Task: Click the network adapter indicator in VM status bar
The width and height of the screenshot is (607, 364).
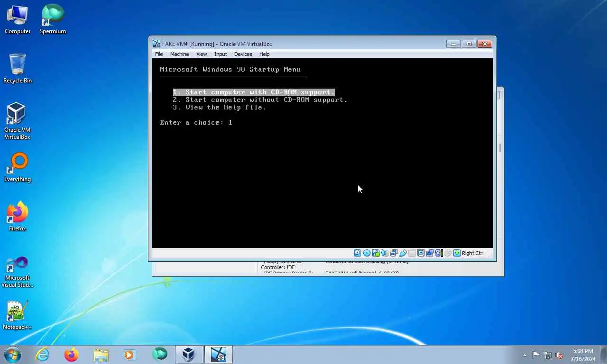Action: coord(394,253)
